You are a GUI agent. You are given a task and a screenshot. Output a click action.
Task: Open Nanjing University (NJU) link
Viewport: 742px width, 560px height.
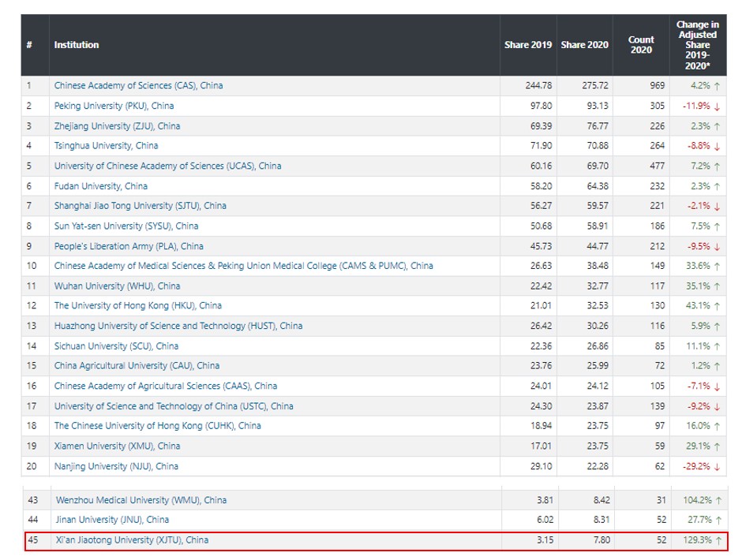(x=116, y=466)
